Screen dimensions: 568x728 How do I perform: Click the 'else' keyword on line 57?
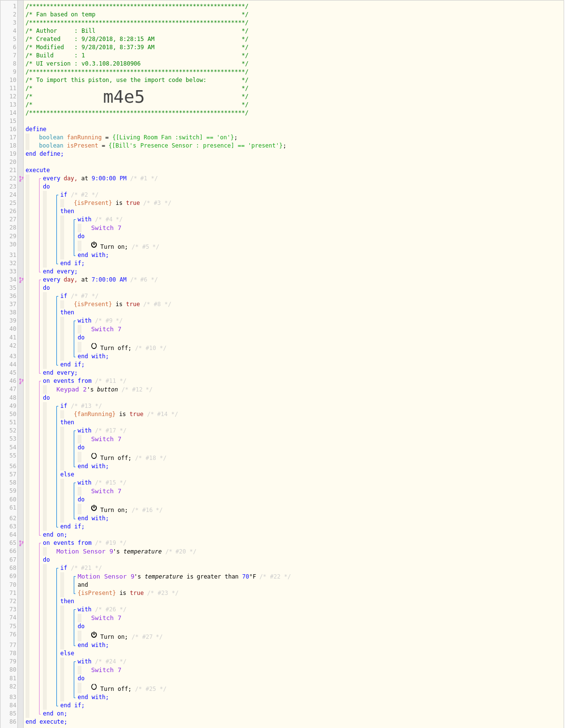(67, 474)
